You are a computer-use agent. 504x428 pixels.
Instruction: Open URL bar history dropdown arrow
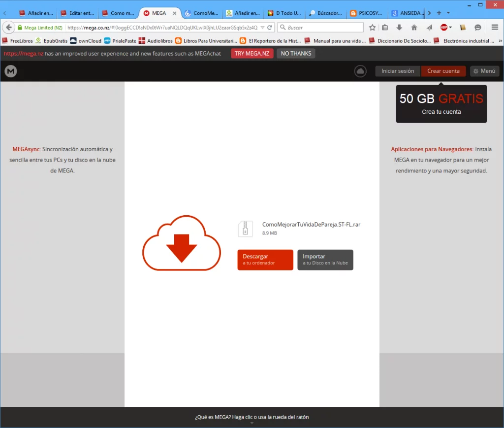(x=262, y=28)
